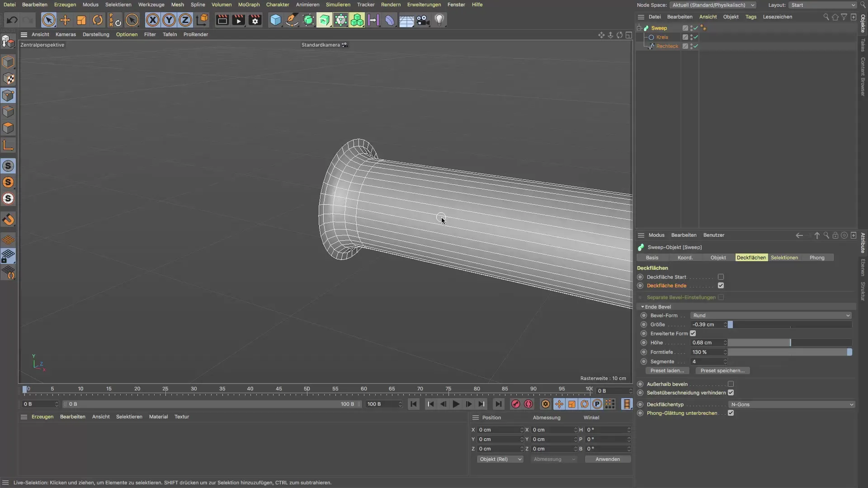The height and width of the screenshot is (488, 868).
Task: Toggle X axis lock
Action: 153,20
